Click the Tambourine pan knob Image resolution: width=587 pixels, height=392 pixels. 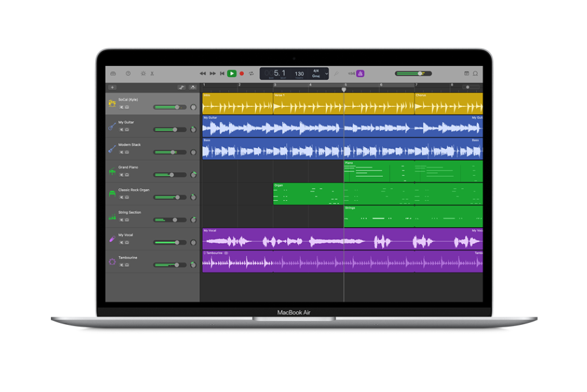pyautogui.click(x=193, y=265)
